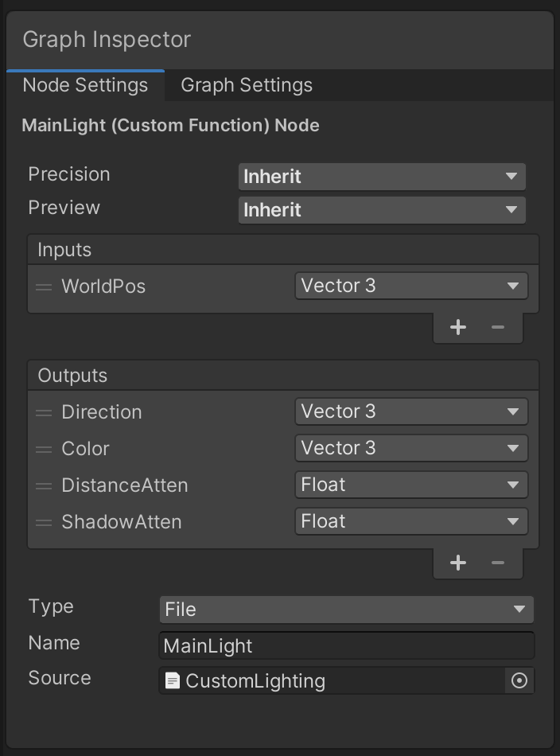560x756 pixels.
Task: Open the ShadowAtten Float type dropdown
Action: 410,521
